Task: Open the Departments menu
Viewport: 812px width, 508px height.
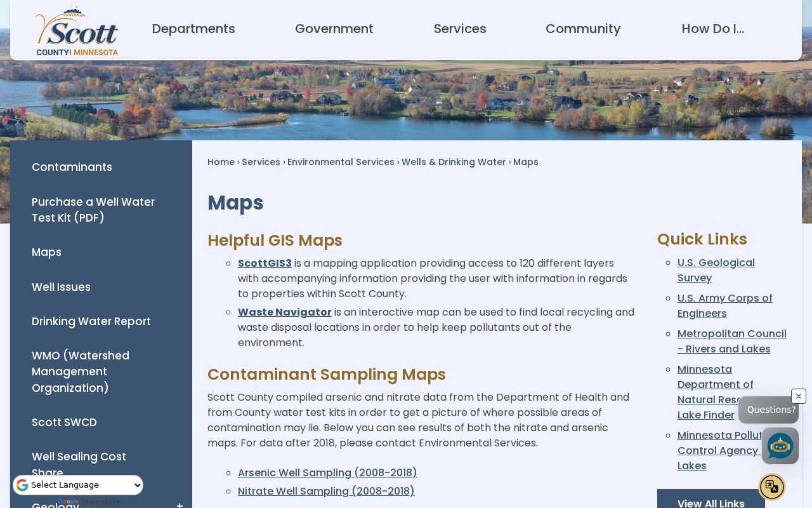Action: pyautogui.click(x=193, y=29)
